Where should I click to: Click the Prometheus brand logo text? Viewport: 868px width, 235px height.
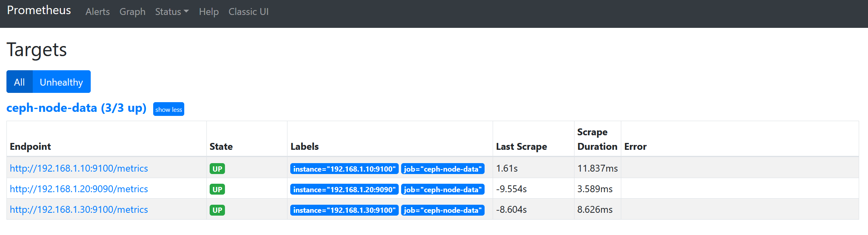click(39, 10)
